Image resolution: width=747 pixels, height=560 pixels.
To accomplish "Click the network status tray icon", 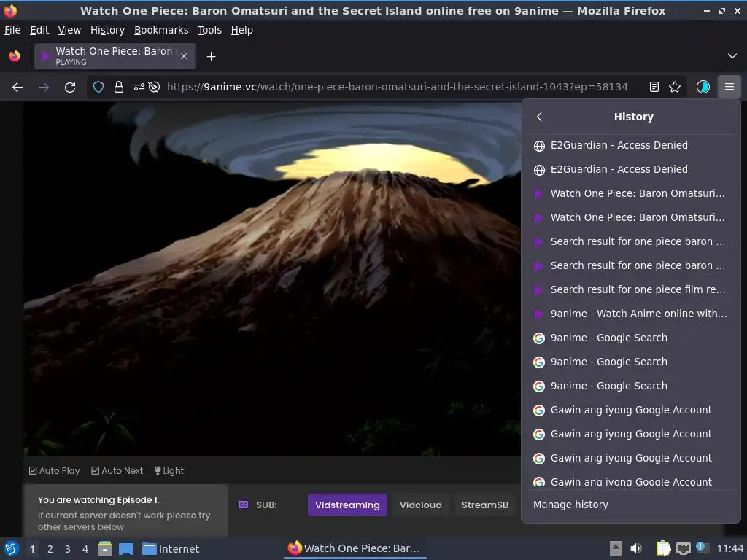I will [x=683, y=549].
